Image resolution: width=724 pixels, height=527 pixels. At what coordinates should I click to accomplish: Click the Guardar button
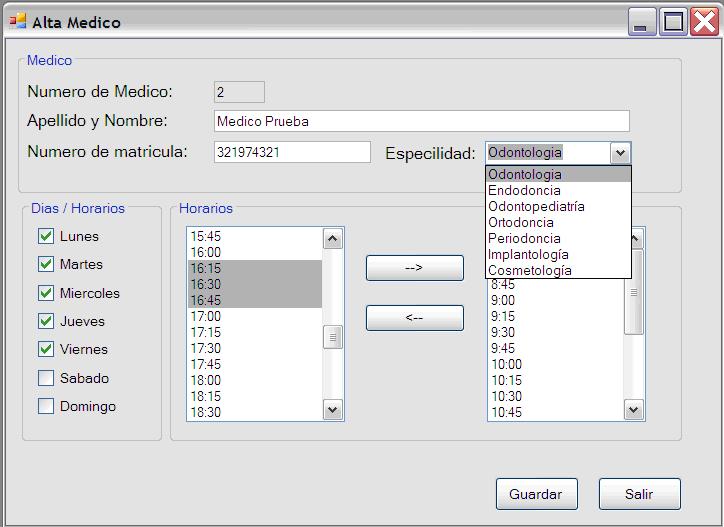coord(536,494)
